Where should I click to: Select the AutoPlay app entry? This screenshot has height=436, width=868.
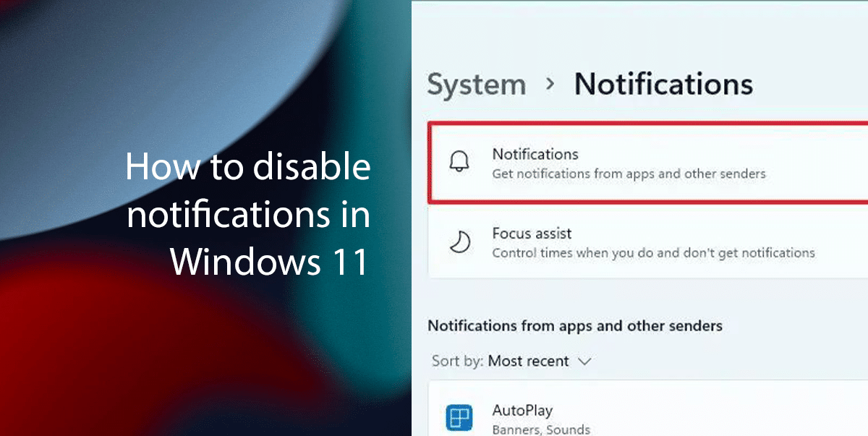pyautogui.click(x=522, y=411)
